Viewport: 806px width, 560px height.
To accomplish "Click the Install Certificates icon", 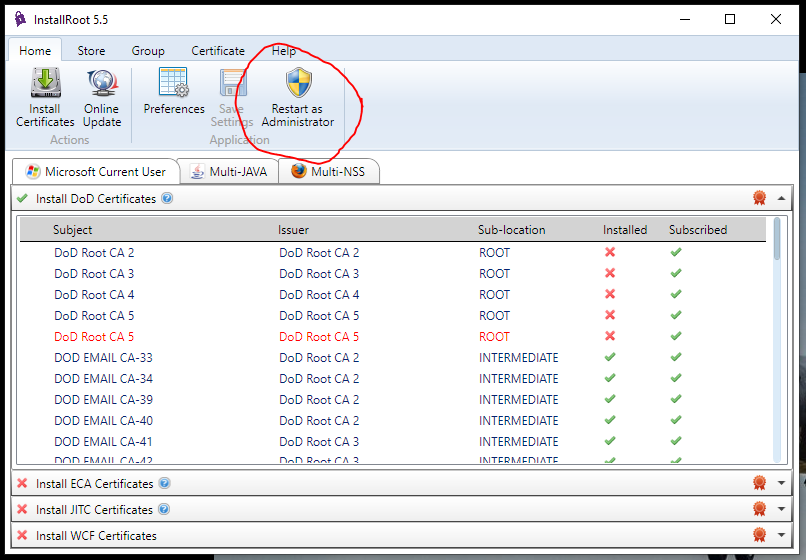I will click(x=45, y=82).
